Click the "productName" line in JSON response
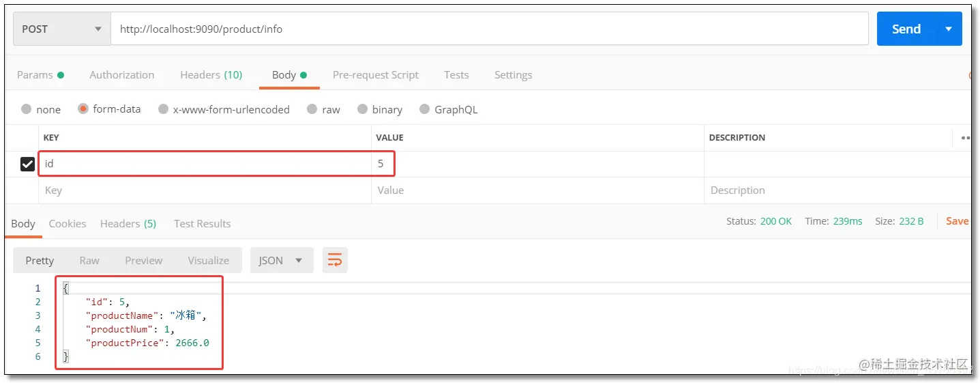This screenshot has width=980, height=383. coord(145,315)
